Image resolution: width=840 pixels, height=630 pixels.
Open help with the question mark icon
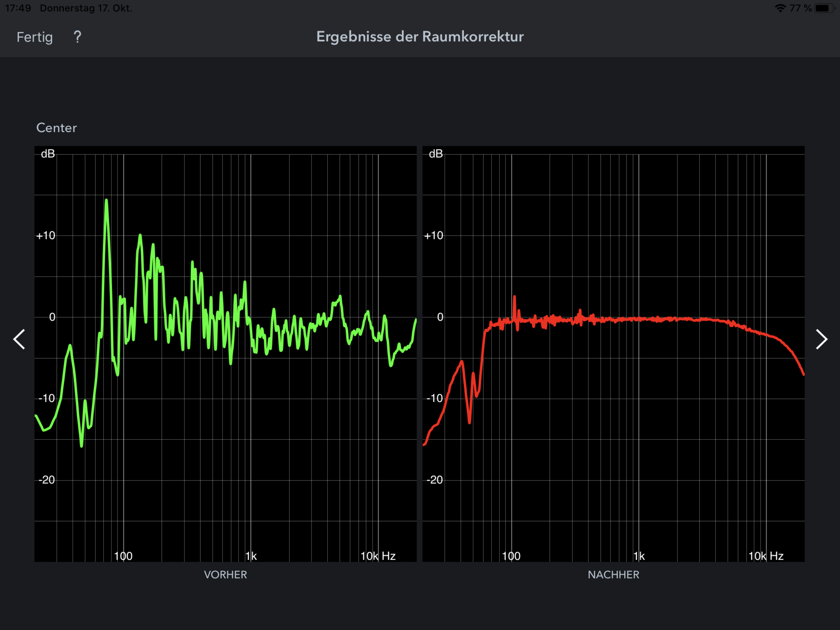77,37
